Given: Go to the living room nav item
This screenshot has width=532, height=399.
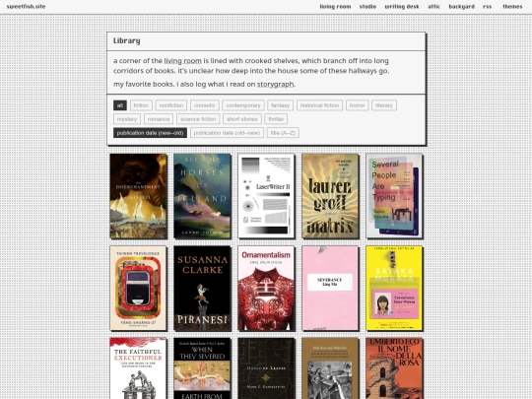Looking at the screenshot, I should pyautogui.click(x=335, y=7).
